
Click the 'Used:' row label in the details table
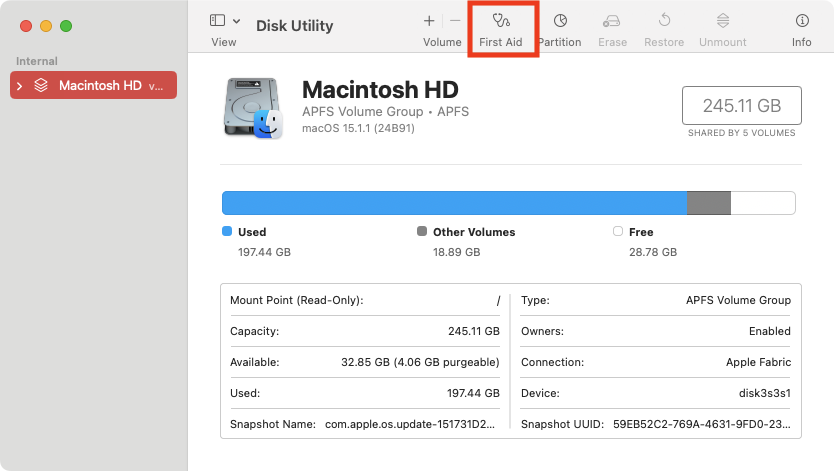(245, 393)
